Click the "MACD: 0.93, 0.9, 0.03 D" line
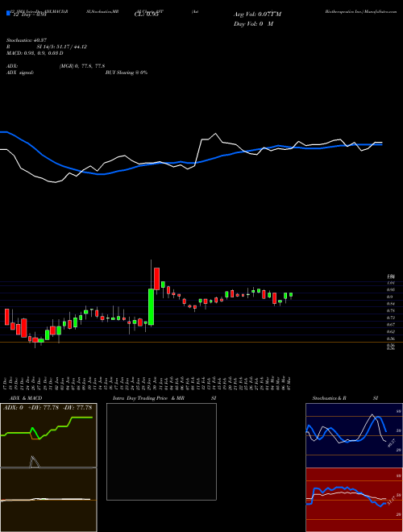The width and height of the screenshot is (403, 532). (35, 53)
